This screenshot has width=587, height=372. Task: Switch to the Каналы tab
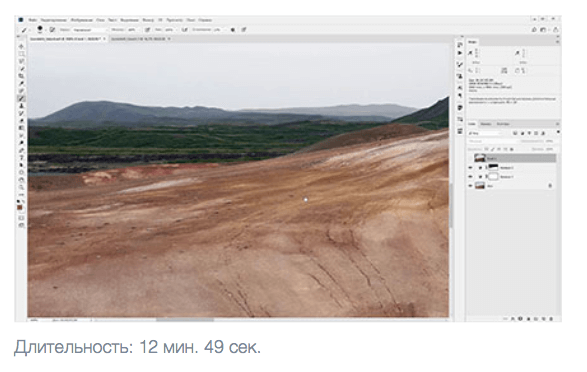pyautogui.click(x=486, y=124)
